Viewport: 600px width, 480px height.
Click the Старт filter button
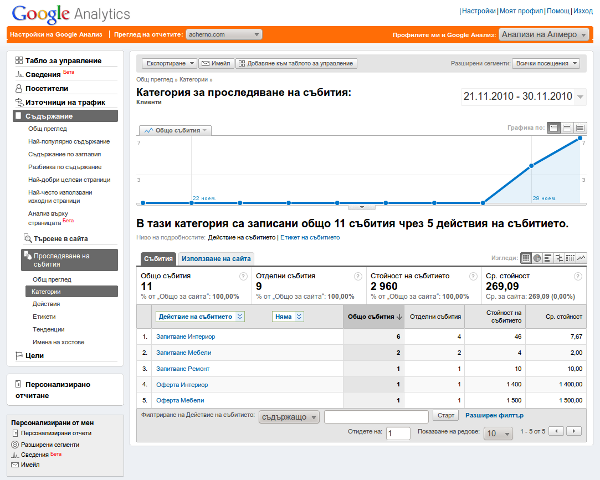point(446,415)
